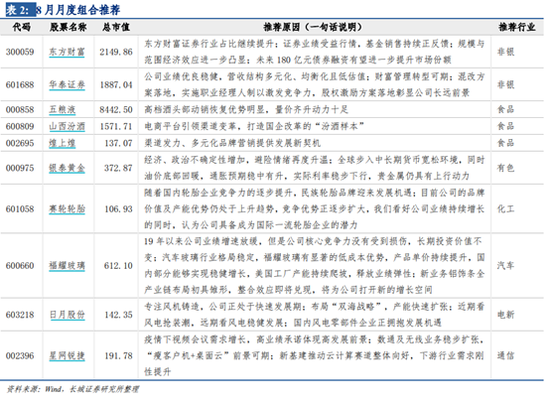
Task: Click industry 通信 in 星网锐捷 row
Action: click(x=505, y=356)
